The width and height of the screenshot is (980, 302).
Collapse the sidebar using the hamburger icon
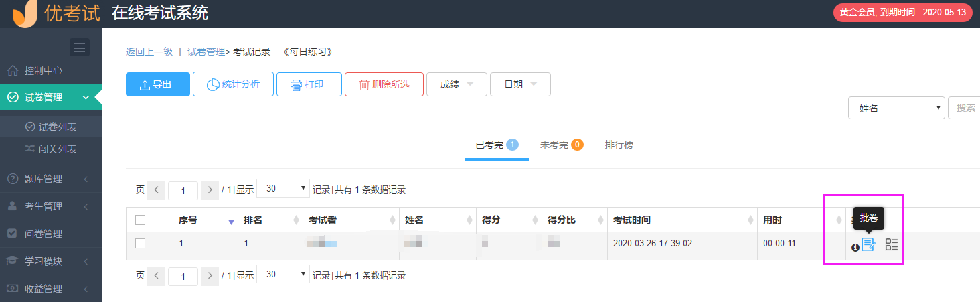(x=80, y=47)
